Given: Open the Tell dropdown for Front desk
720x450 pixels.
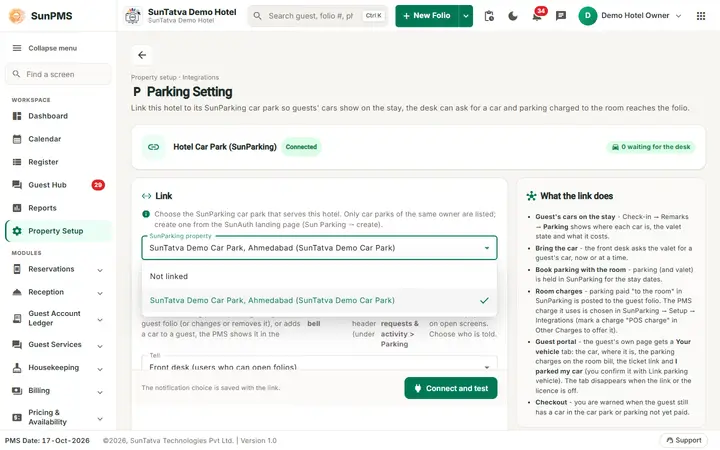Looking at the screenshot, I should 319,363.
